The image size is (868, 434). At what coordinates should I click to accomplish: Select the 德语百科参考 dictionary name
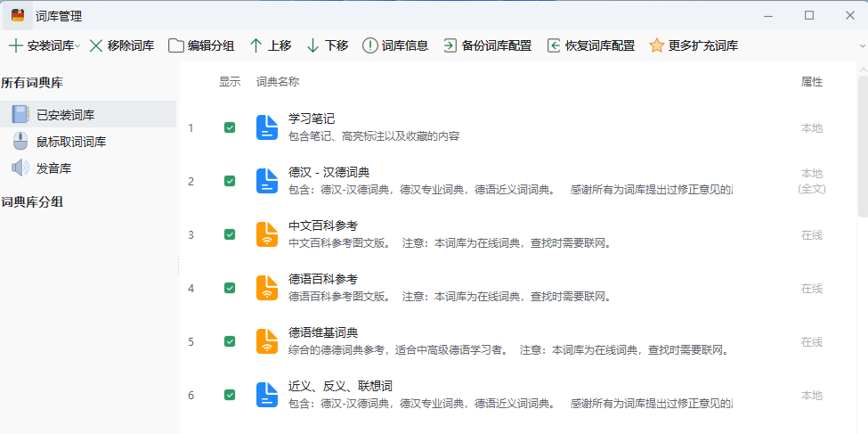323,279
